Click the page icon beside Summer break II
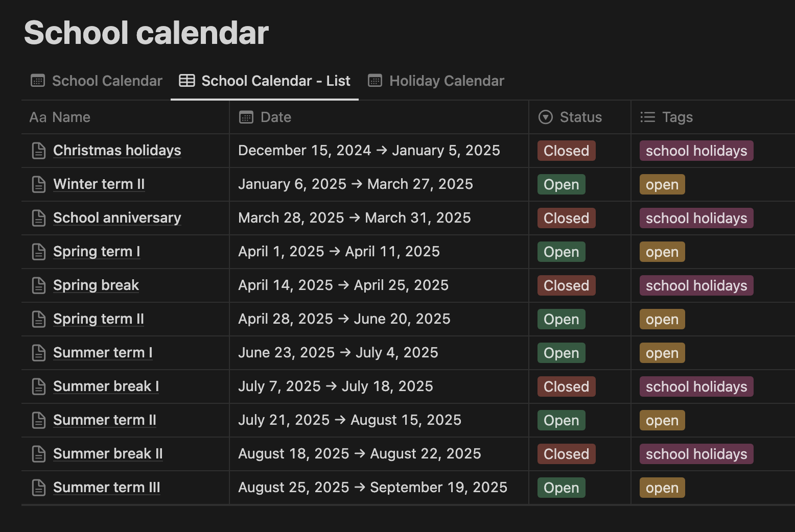 tap(39, 454)
